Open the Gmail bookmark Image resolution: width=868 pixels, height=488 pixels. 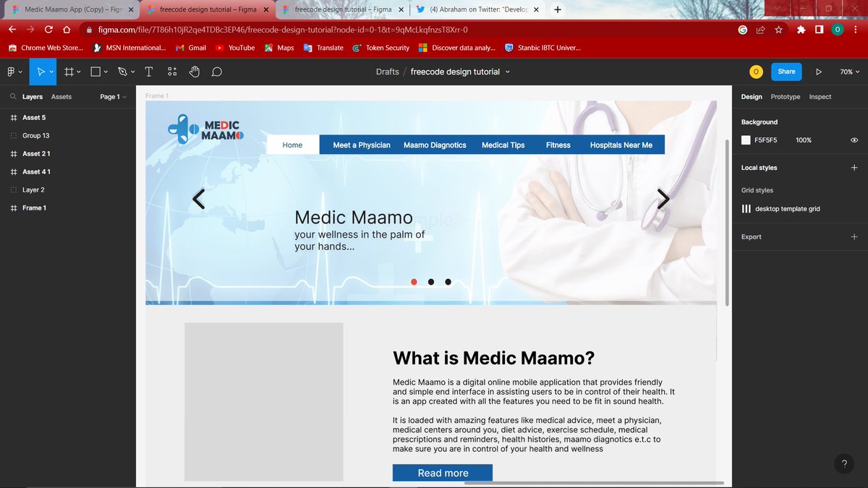[191, 48]
